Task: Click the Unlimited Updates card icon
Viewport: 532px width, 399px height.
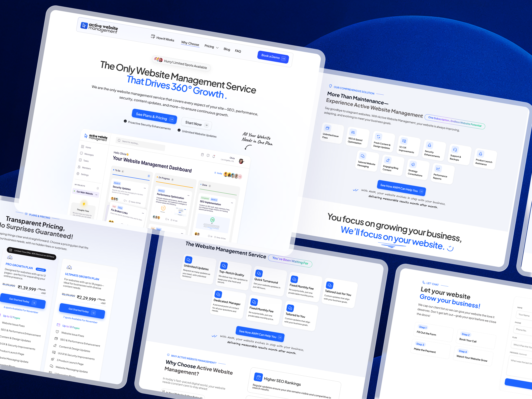Action: pos(188,260)
